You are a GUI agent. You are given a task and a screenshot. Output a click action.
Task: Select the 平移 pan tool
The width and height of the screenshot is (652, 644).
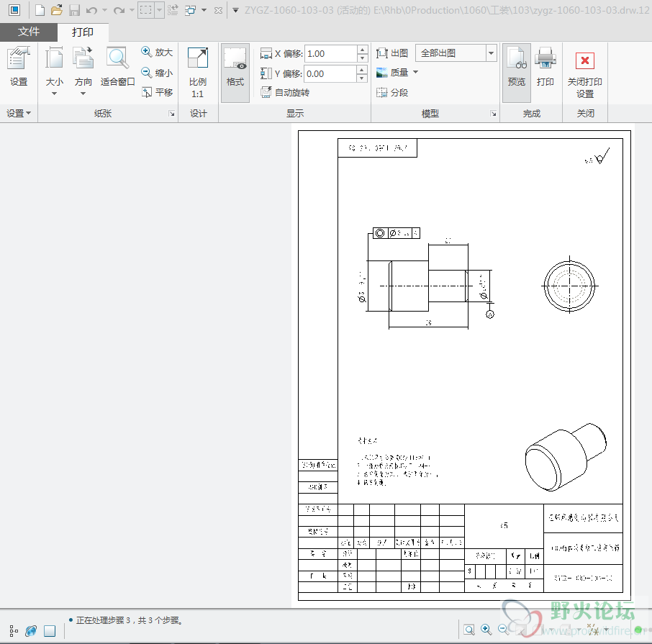157,92
